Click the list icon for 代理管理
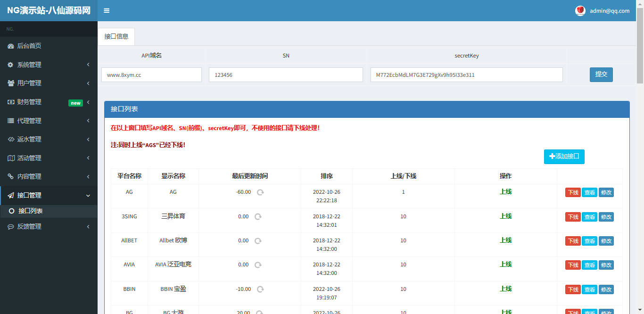644x314 pixels. 10,121
